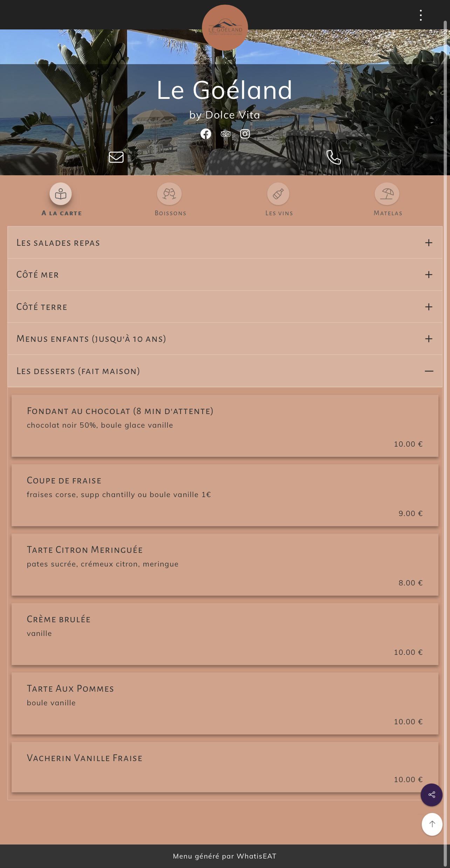
Task: Click the email envelope icon
Action: pyautogui.click(x=116, y=157)
